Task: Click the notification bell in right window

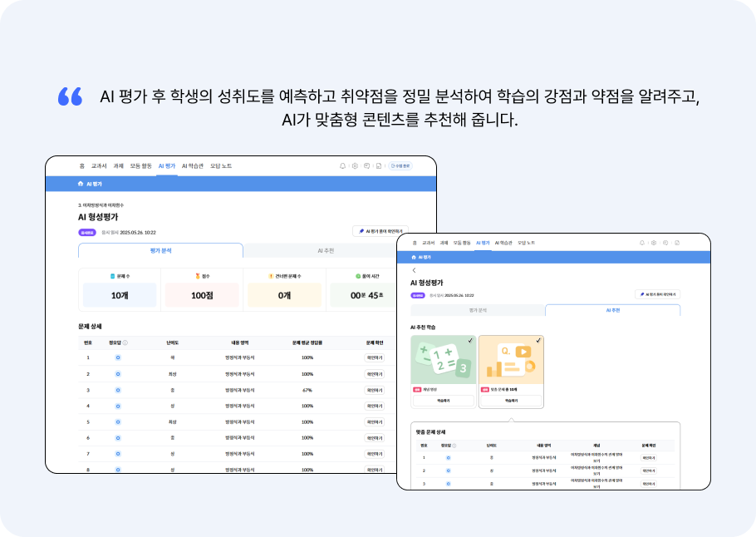Action: point(641,244)
